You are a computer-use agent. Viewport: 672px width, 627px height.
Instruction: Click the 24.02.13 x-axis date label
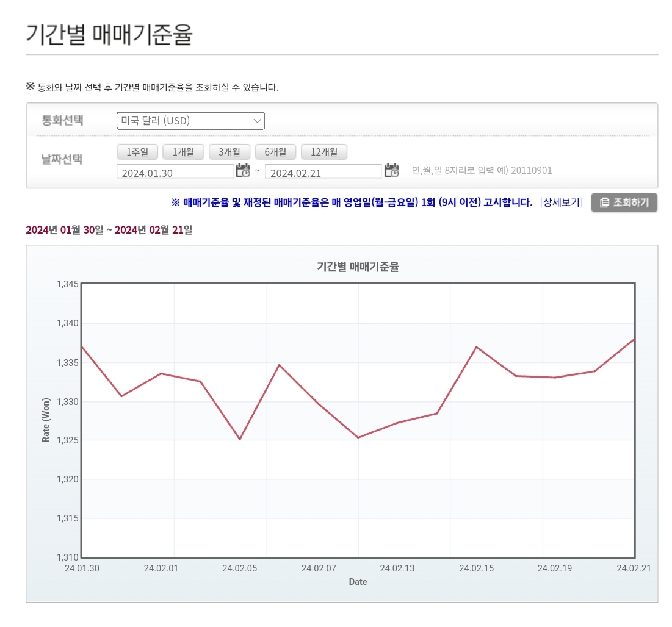[x=397, y=568]
